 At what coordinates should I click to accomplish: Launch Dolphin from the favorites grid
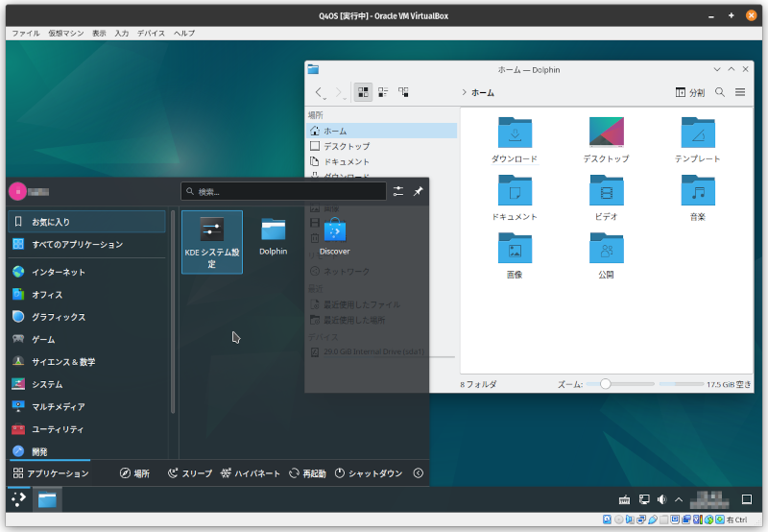tap(274, 237)
